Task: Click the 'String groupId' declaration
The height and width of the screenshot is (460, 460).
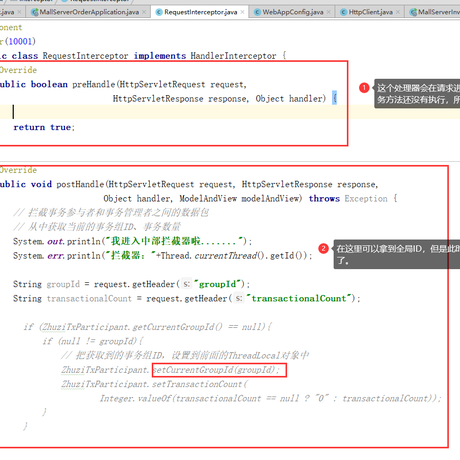Action: pos(46,284)
